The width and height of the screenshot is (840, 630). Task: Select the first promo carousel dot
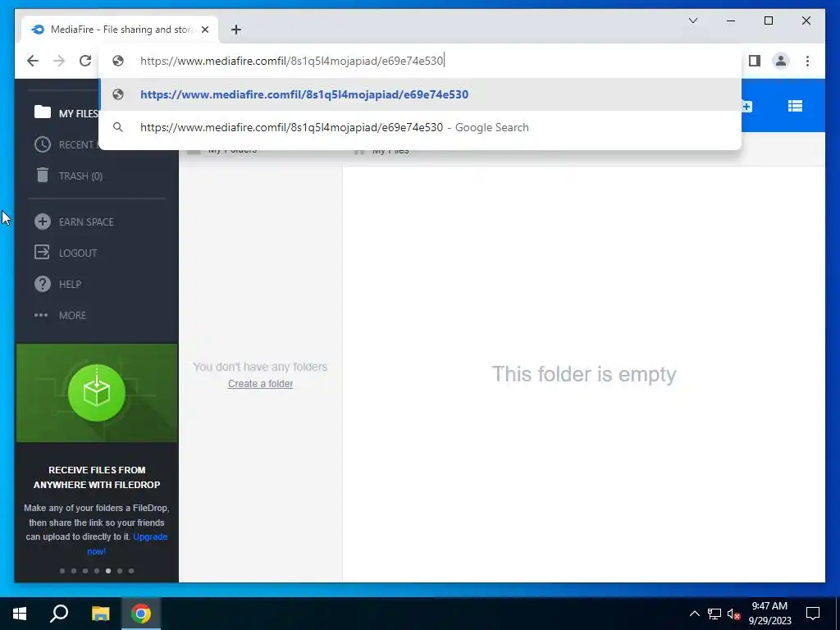coord(62,571)
